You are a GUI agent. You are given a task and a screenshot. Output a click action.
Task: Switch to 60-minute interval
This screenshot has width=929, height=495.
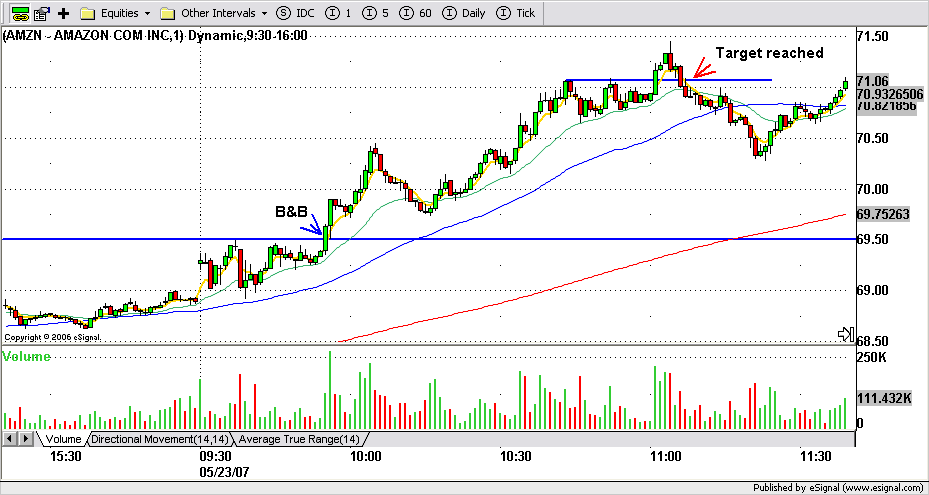(415, 12)
